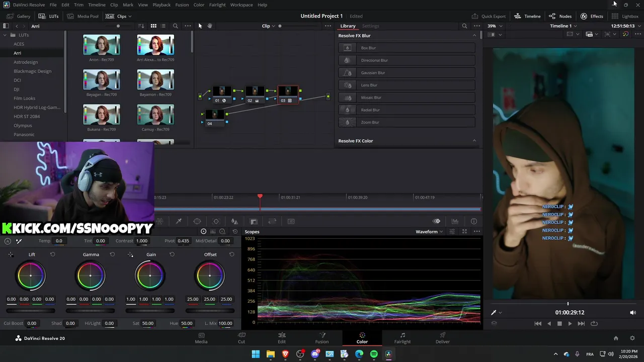Open the LUT browser search
Image resolution: width=644 pixels, height=362 pixels.
click(x=175, y=26)
